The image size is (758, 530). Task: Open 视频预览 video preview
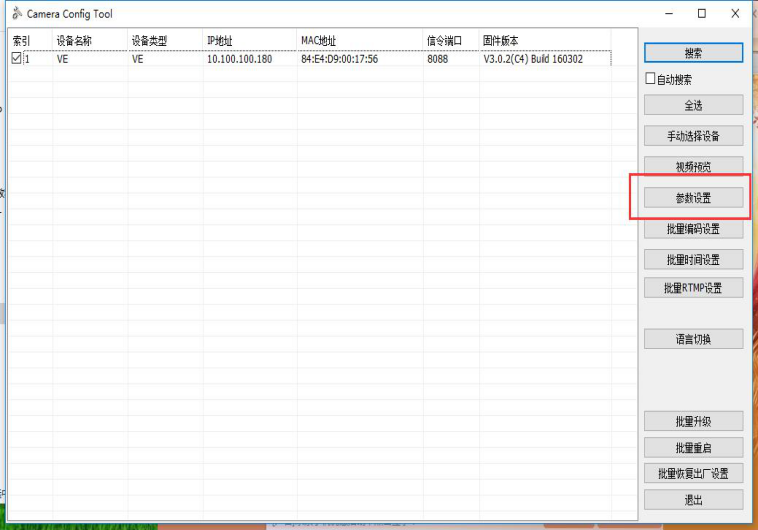[x=693, y=165]
